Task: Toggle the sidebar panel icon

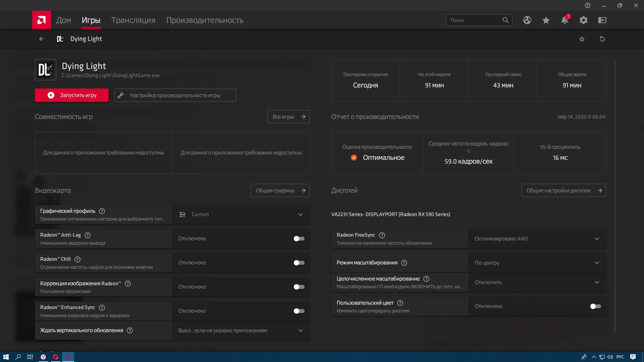Action: coord(602,20)
